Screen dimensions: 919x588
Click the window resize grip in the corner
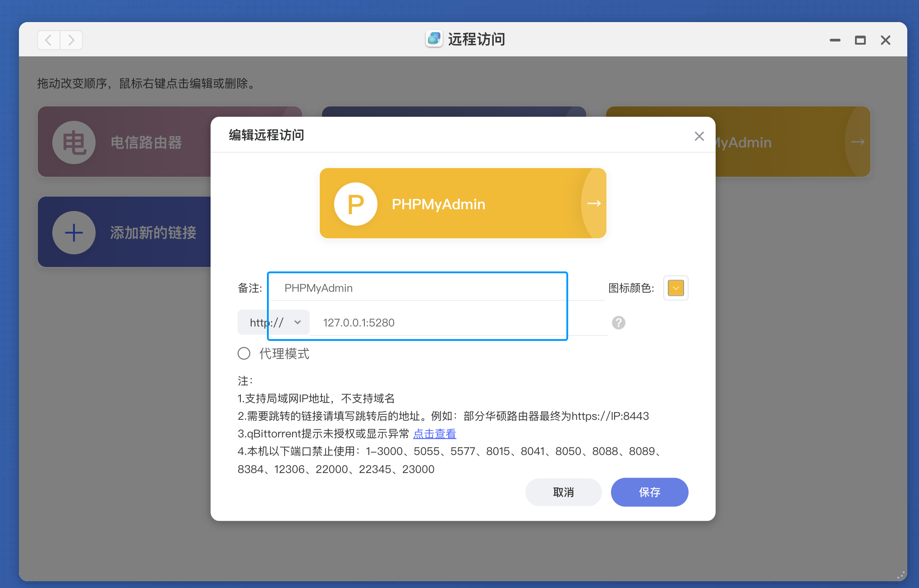(901, 575)
